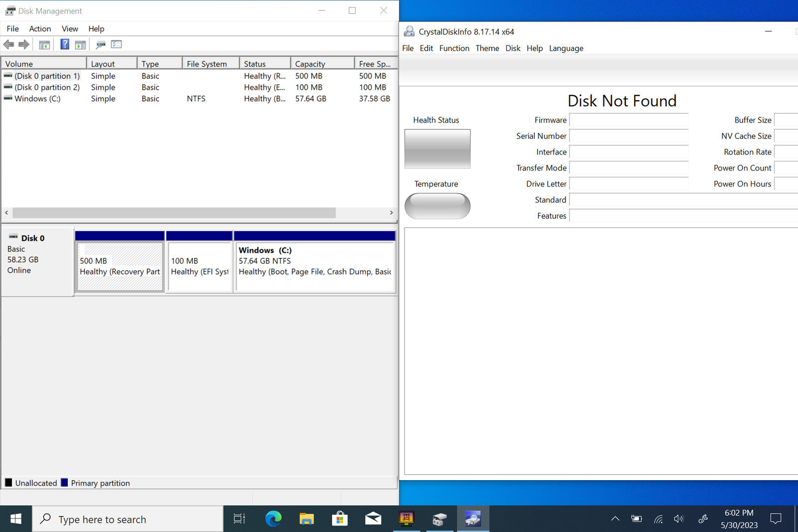Sort by the Layout column header
This screenshot has height=532, width=798.
[112, 63]
